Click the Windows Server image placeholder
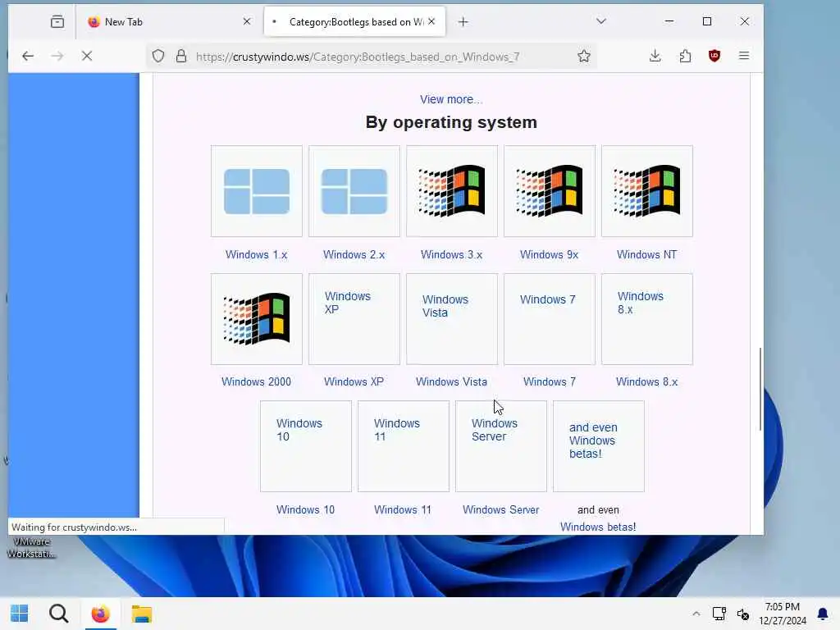 [501, 446]
